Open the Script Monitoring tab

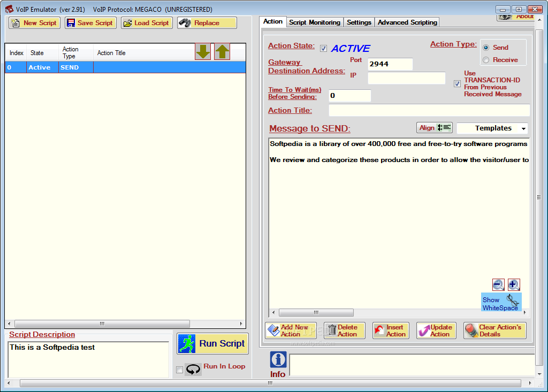pos(315,22)
